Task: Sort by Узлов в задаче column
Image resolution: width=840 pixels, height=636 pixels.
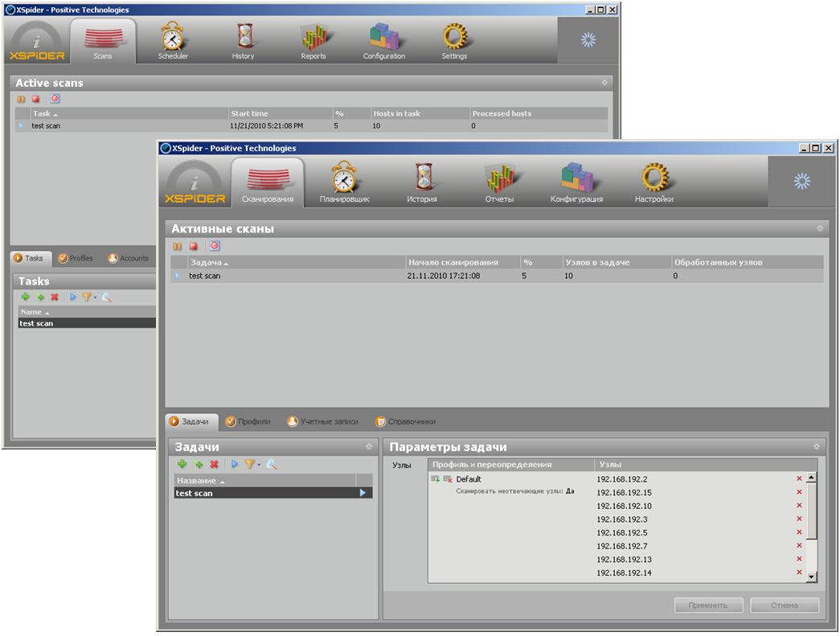Action: click(617, 263)
